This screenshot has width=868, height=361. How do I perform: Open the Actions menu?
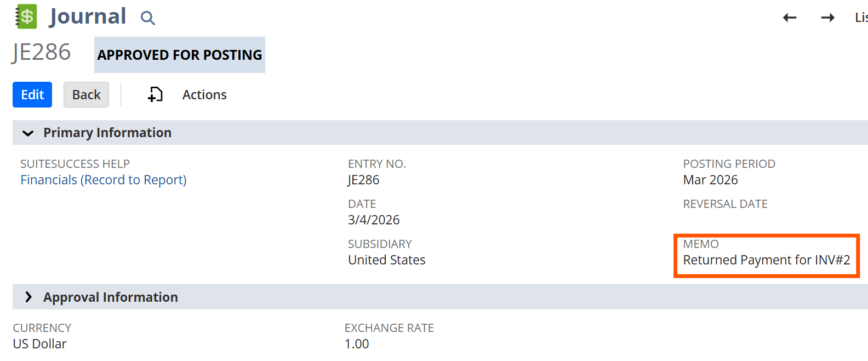click(x=204, y=95)
